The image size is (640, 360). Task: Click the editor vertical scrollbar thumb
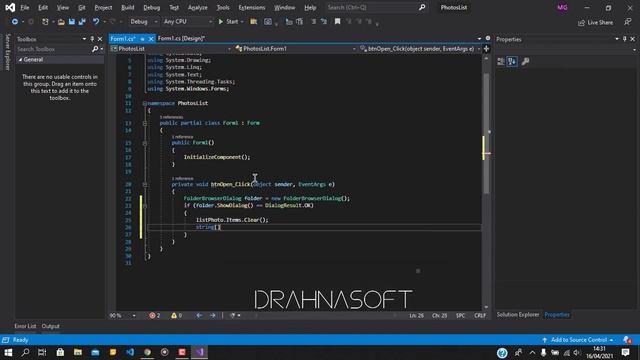click(486, 133)
